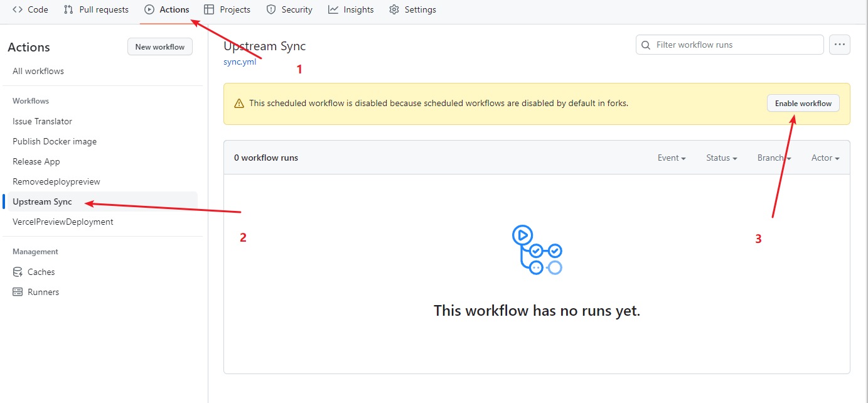Image resolution: width=868 pixels, height=403 pixels.
Task: Click the Upstream Sync page heading
Action: click(x=265, y=46)
